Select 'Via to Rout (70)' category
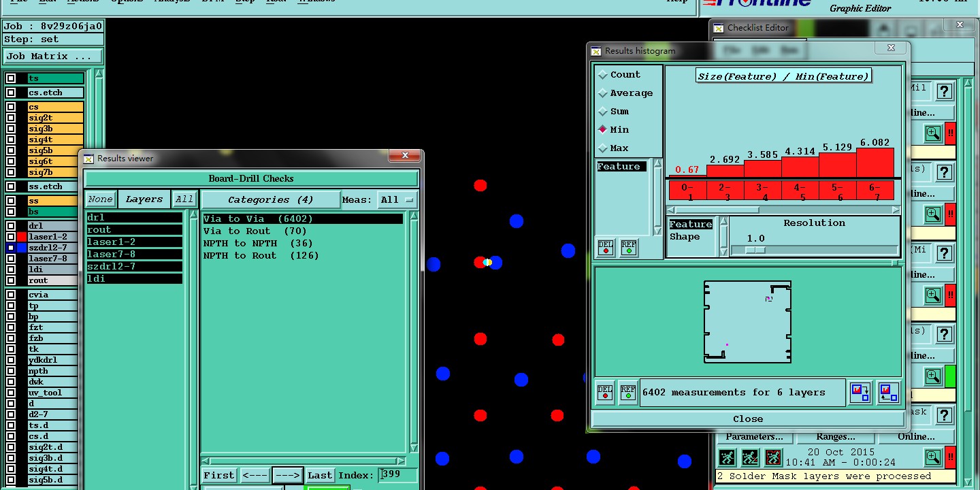The width and height of the screenshot is (980, 490). (255, 231)
